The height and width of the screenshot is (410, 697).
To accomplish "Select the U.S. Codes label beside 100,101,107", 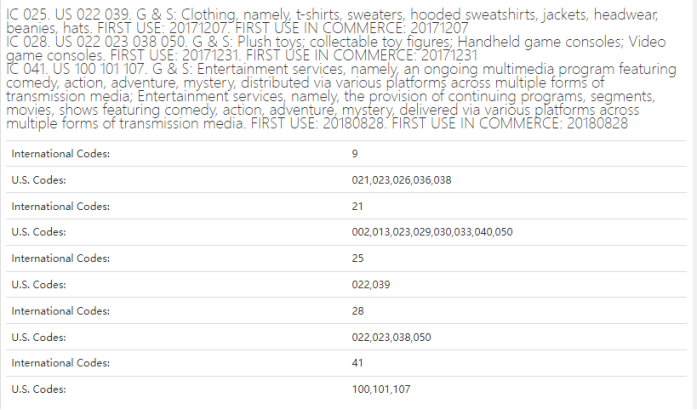I will point(39,389).
